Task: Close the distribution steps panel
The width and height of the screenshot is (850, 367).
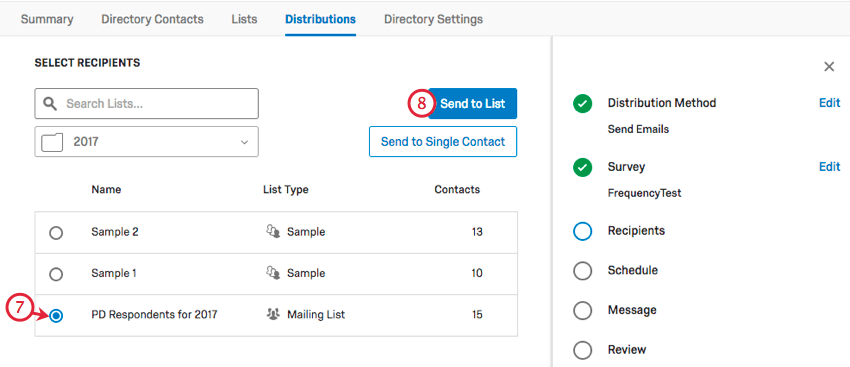Action: tap(829, 67)
